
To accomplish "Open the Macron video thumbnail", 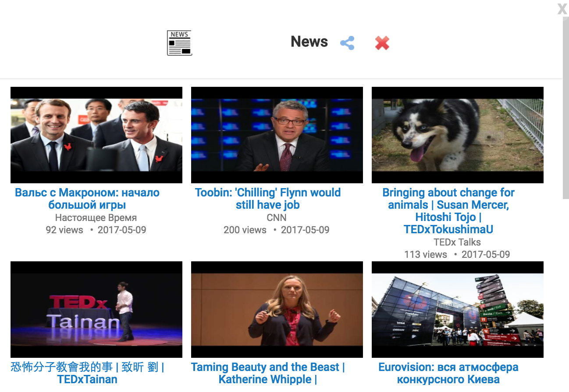I will point(96,135).
